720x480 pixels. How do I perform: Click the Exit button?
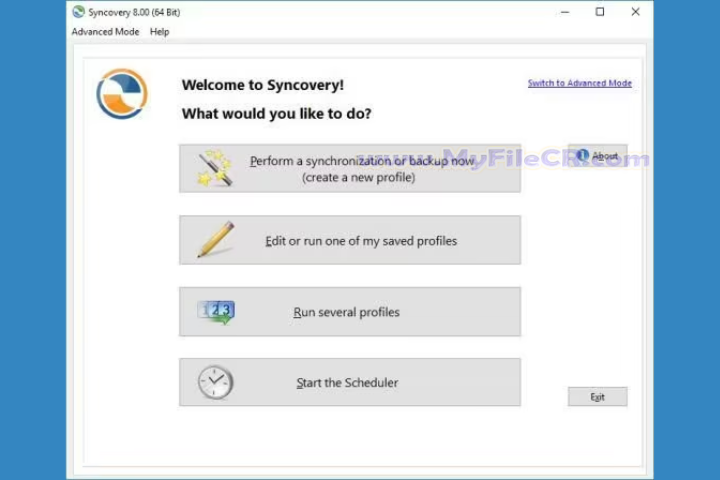pos(597,397)
